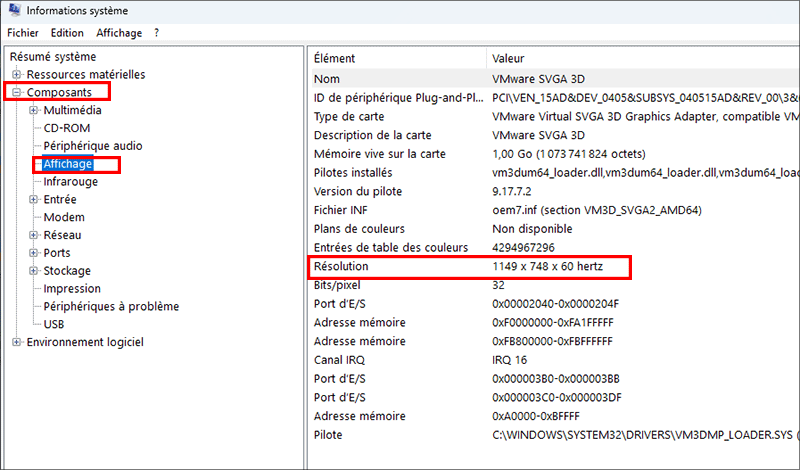Click the VMware SVGA 3D value in the Nom row
The width and height of the screenshot is (800, 470).
coord(538,79)
